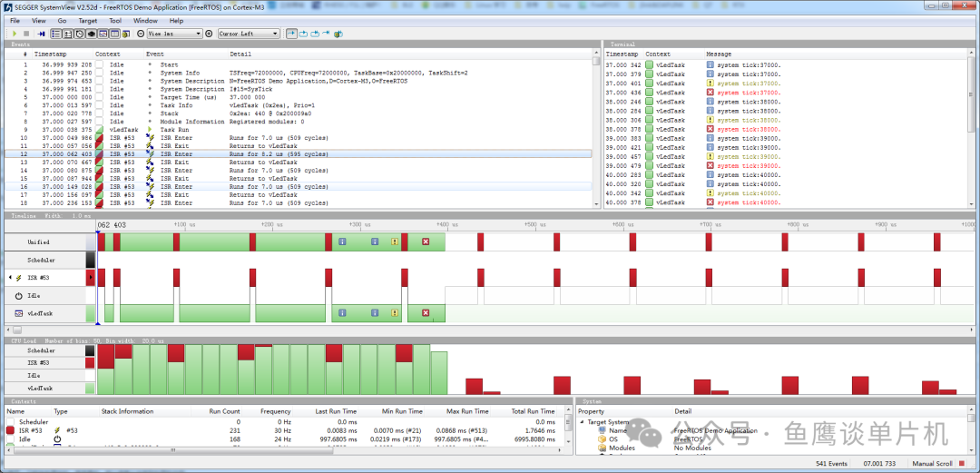Click the Idle power icon in timeline

tap(19, 295)
